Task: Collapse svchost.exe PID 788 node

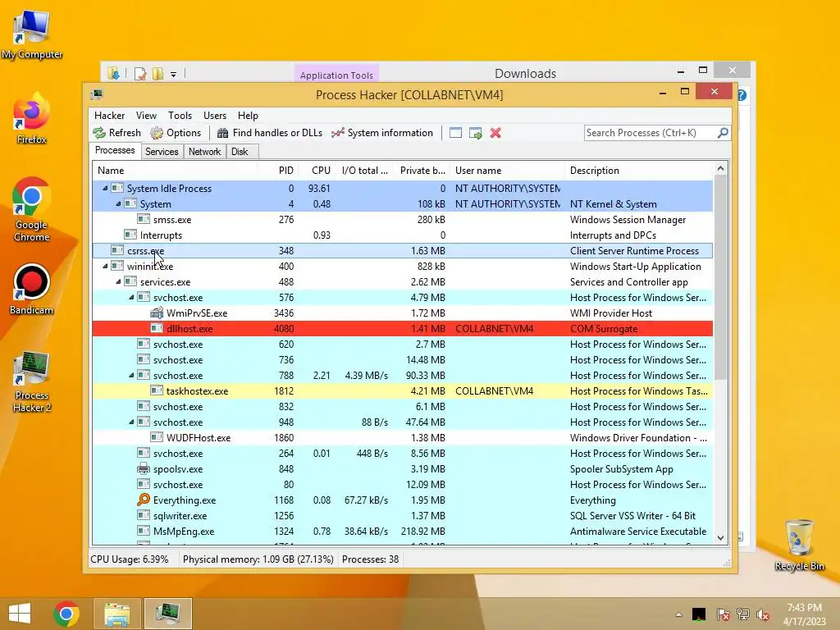Action: pyautogui.click(x=131, y=375)
